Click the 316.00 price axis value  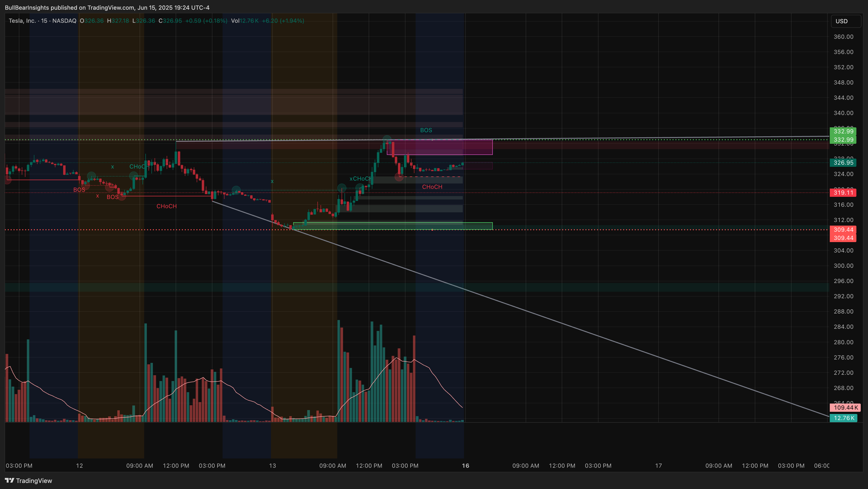tap(843, 205)
